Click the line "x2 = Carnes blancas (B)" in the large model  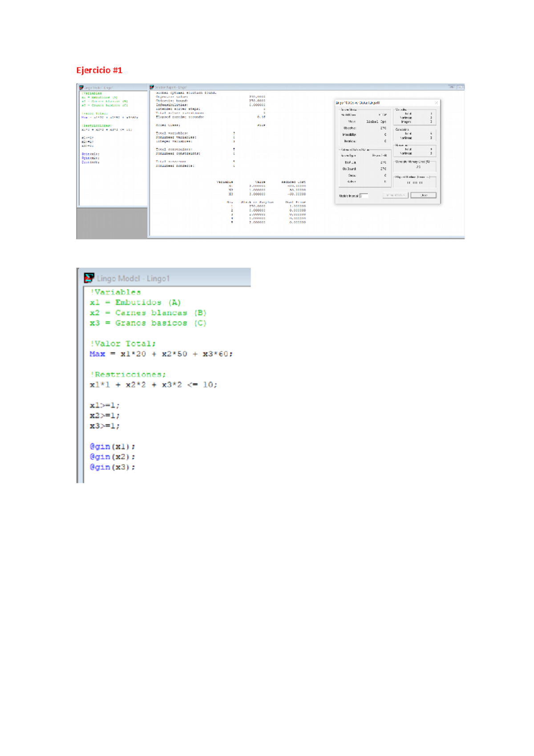tap(148, 313)
